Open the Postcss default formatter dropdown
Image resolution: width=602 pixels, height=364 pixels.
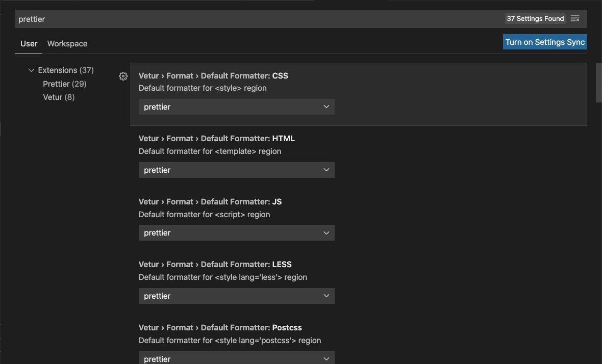click(x=237, y=358)
